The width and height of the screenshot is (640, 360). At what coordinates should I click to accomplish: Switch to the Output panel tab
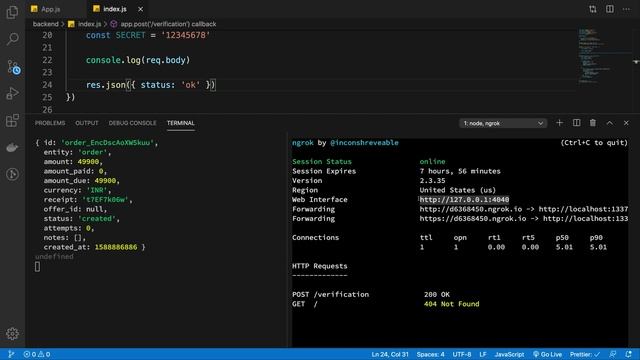click(x=87, y=123)
